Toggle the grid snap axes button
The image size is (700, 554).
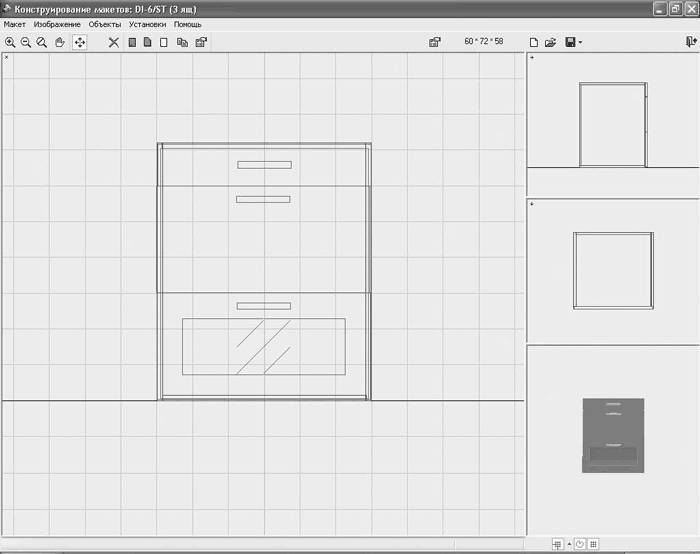[557, 544]
